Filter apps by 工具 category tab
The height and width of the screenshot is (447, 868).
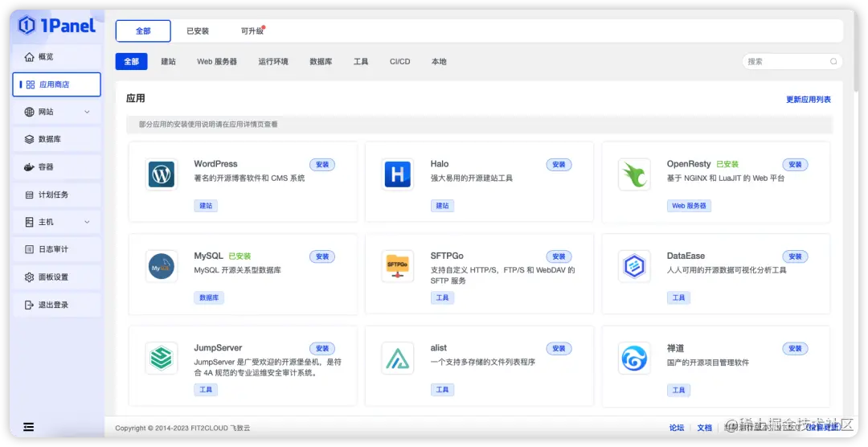point(361,61)
